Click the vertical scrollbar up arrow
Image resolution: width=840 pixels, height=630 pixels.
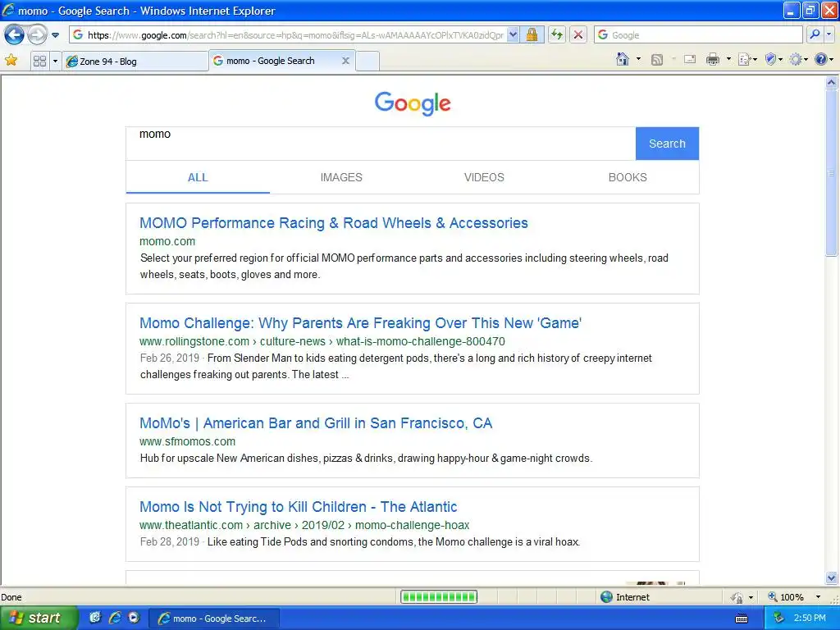click(832, 83)
